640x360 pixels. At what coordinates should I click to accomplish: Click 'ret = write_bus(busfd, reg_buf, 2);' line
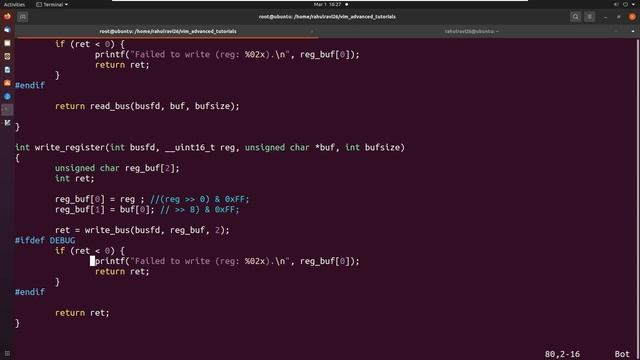[142, 230]
